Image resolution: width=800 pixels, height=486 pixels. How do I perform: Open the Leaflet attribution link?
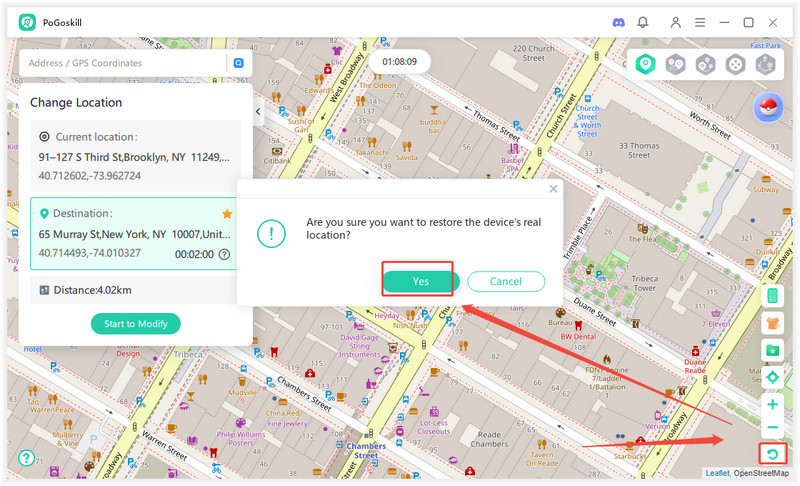click(717, 473)
